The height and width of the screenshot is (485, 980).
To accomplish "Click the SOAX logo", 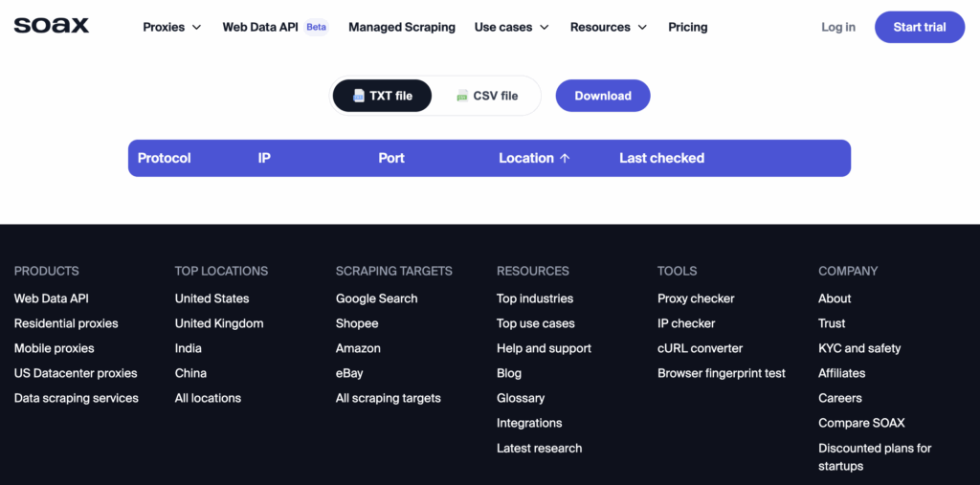I will tap(52, 26).
